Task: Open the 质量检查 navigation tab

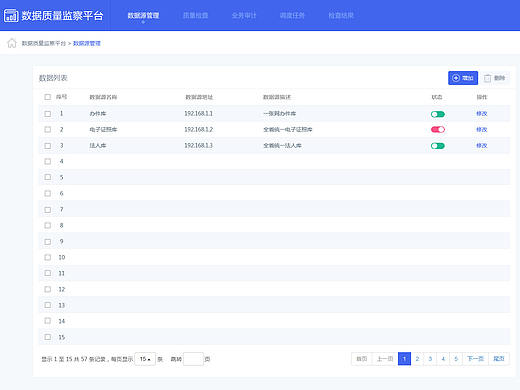Action: (196, 15)
